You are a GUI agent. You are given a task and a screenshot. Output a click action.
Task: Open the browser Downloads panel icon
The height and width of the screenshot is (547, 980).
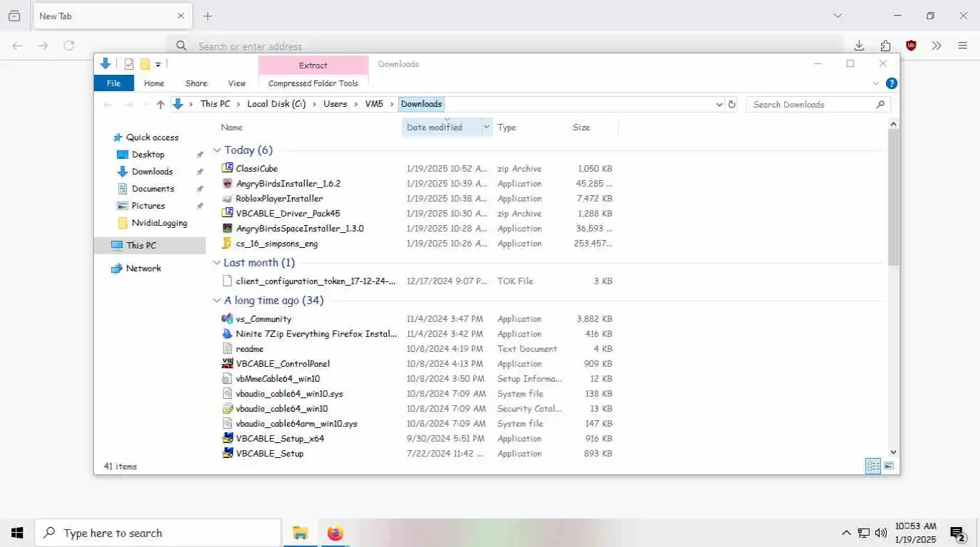[x=860, y=46]
